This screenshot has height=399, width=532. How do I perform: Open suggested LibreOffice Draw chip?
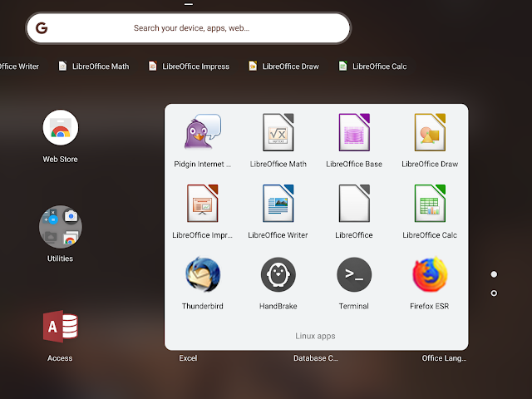(x=284, y=66)
